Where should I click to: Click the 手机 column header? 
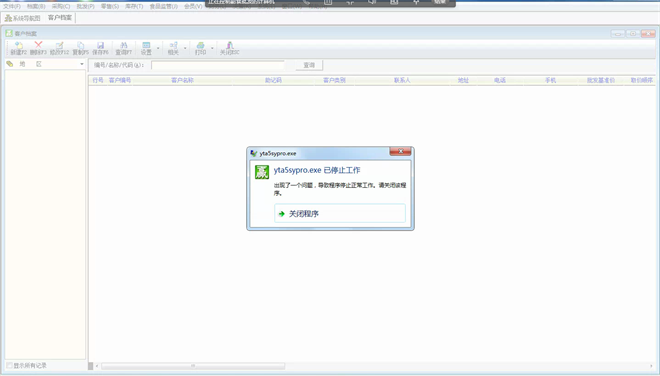[551, 80]
